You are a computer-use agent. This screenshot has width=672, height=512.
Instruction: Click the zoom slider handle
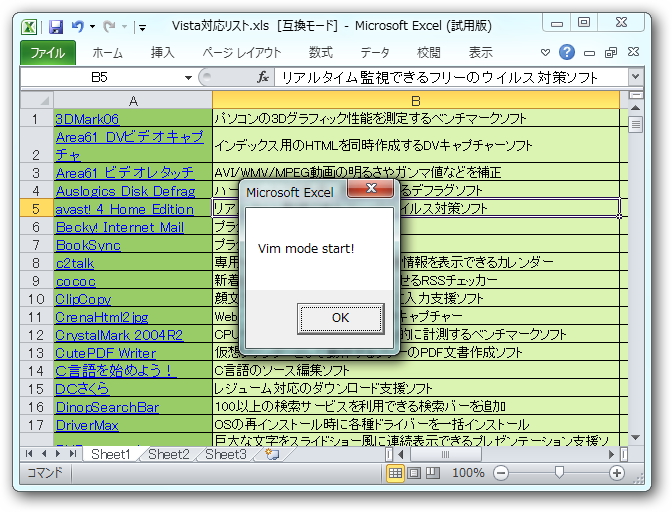tap(558, 473)
